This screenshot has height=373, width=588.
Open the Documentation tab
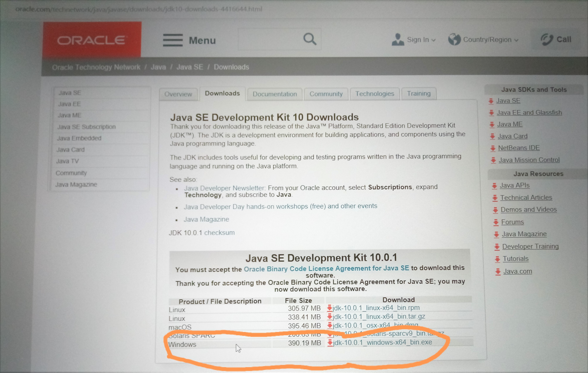tap(275, 94)
